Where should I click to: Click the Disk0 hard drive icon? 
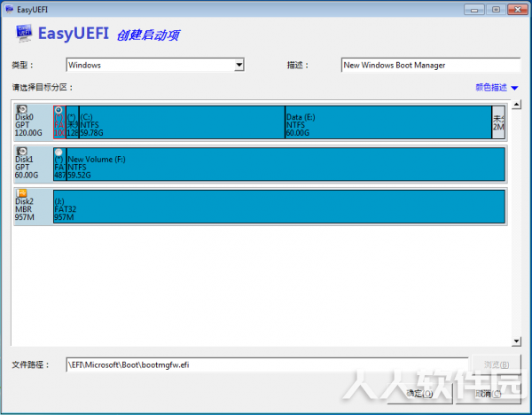(x=21, y=109)
